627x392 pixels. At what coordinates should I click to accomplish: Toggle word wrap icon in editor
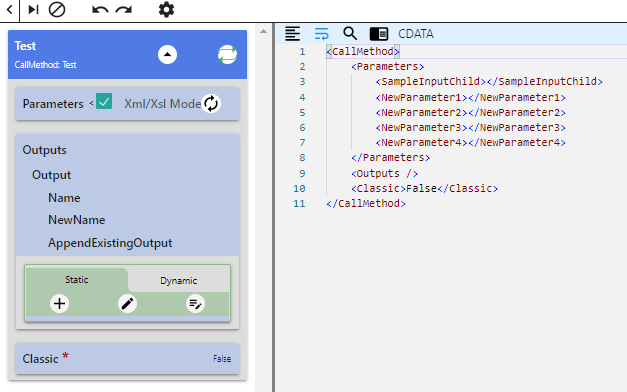coord(321,34)
